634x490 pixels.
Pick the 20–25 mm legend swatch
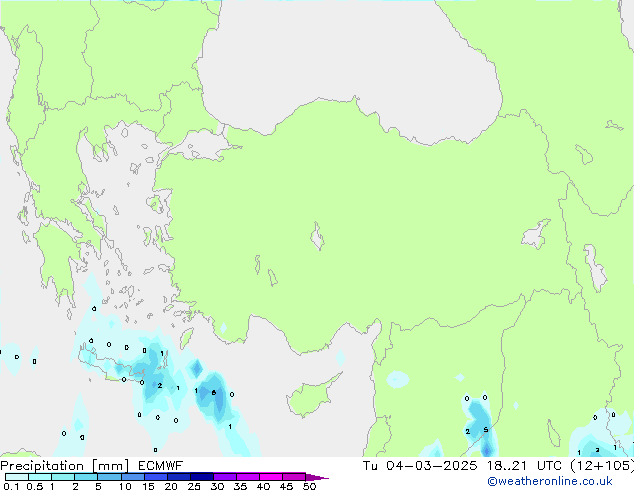(179, 477)
